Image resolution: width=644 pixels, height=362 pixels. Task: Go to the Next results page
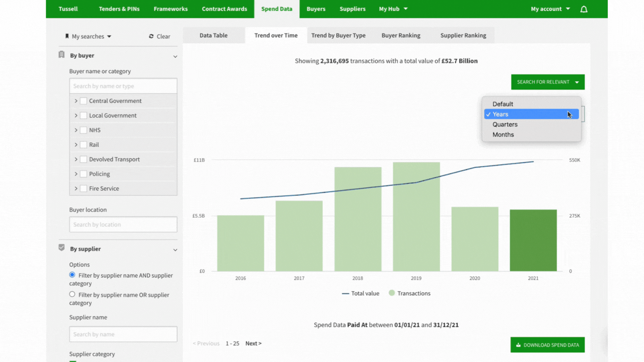(253, 343)
